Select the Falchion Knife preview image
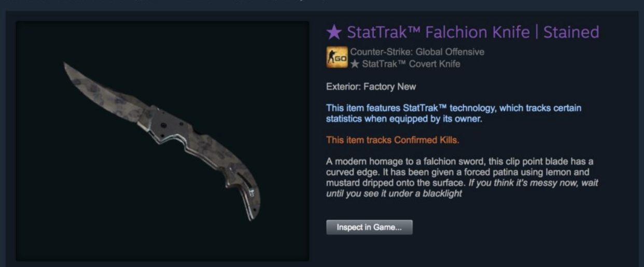644x267 pixels. 162,141
